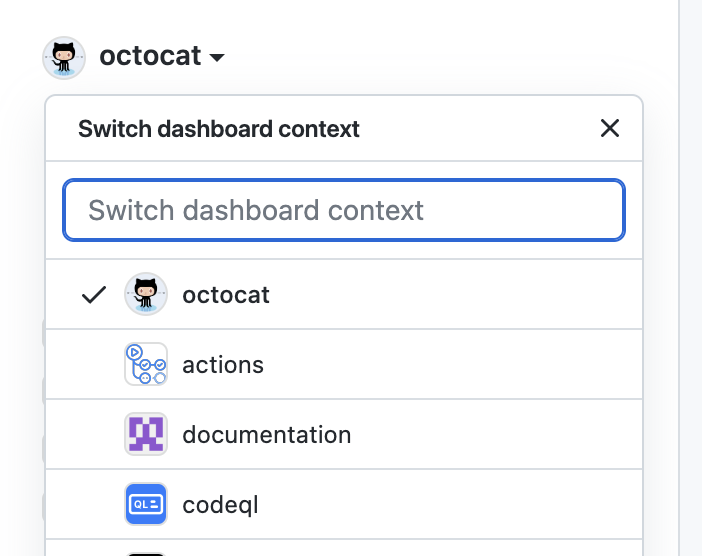The image size is (702, 556).
Task: Click the partially visible black icon below codeql
Action: coord(145,552)
